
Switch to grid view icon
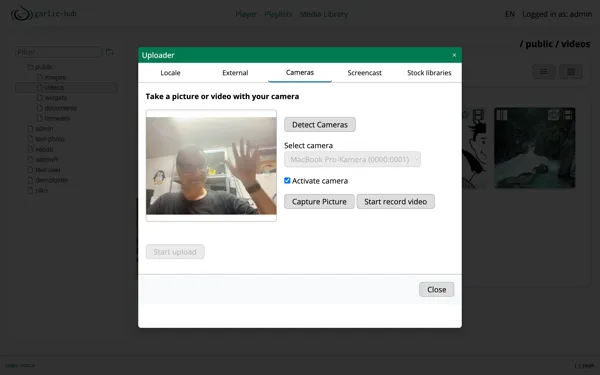[571, 72]
